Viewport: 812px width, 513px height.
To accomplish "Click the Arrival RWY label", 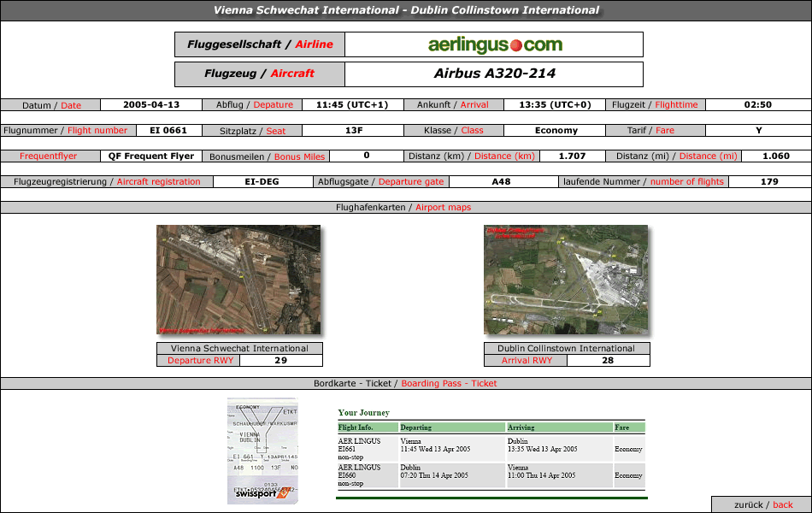I will 527,360.
